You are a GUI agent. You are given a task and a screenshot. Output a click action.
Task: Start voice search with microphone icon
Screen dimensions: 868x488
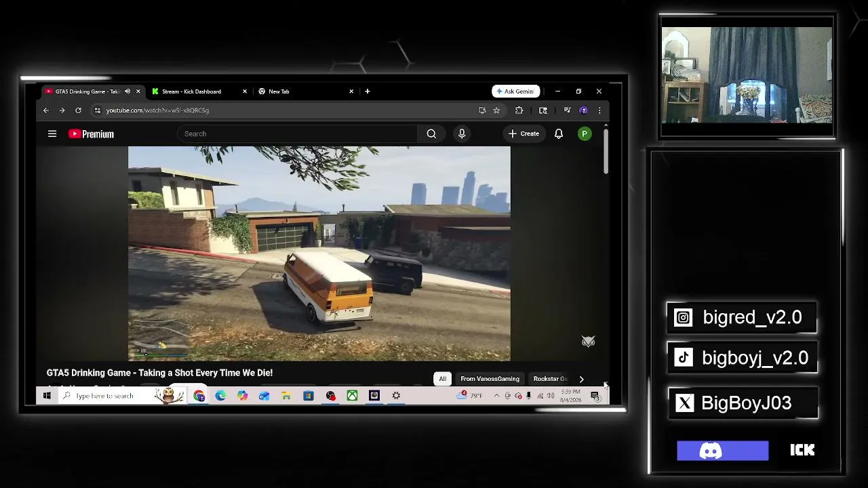pos(462,134)
